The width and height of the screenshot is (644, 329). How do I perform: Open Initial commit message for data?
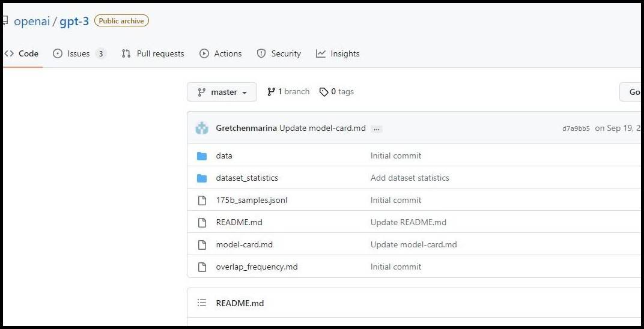point(396,156)
